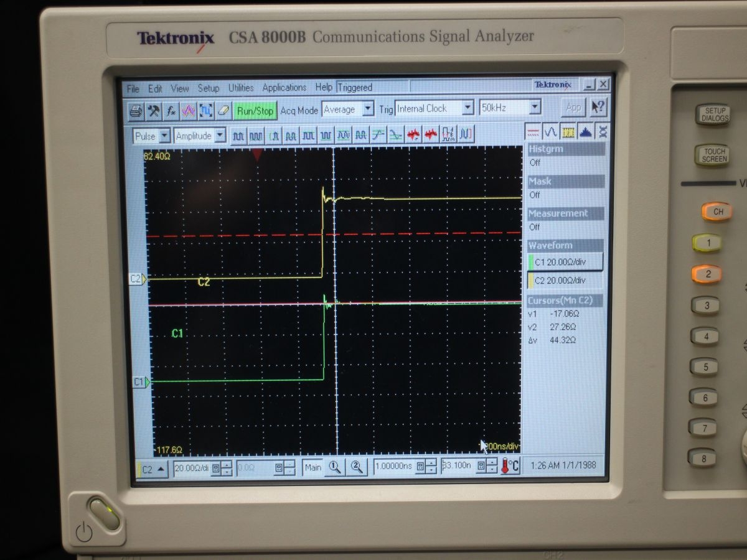Image resolution: width=747 pixels, height=560 pixels.
Task: Toggle the cursors readout red-lines button
Action: [x=533, y=131]
